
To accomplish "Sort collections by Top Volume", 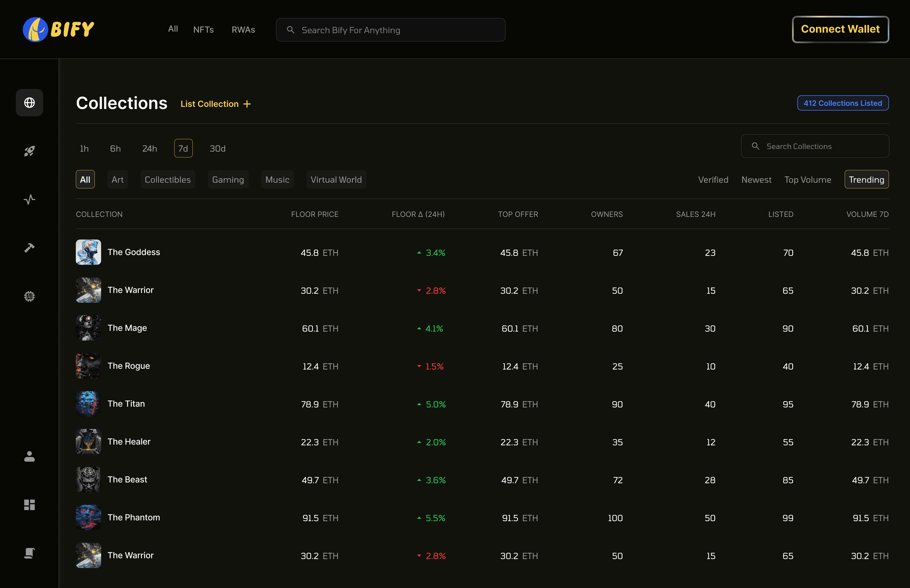I will (808, 180).
